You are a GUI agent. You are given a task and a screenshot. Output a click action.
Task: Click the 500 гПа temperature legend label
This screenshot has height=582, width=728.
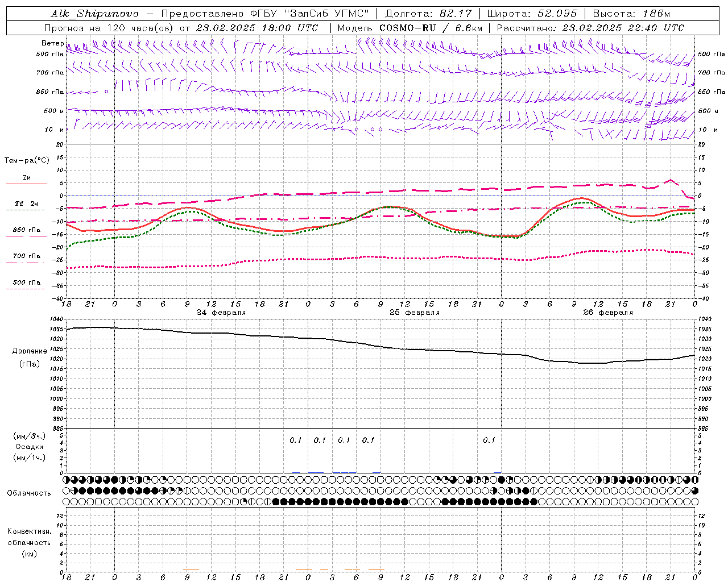[27, 282]
